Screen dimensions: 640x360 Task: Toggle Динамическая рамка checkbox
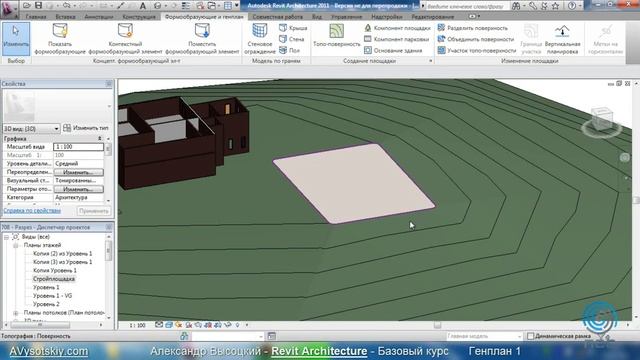point(530,336)
